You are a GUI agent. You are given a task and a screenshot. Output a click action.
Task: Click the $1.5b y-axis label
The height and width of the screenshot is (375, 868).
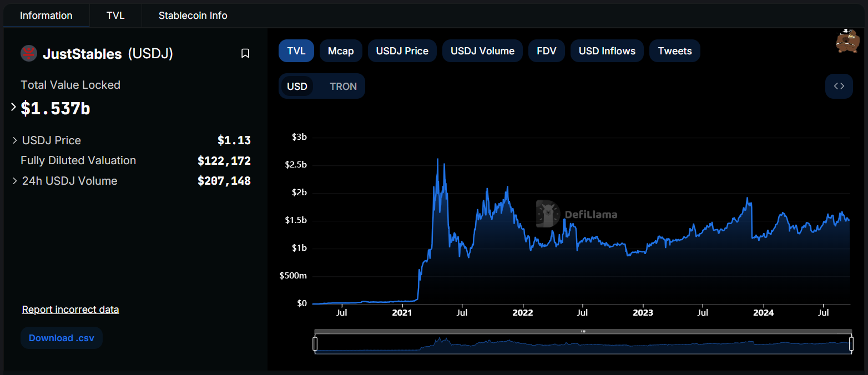pyautogui.click(x=296, y=220)
